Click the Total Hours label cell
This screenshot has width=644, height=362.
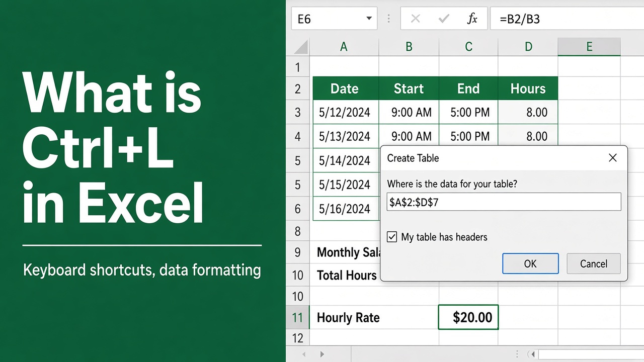(x=345, y=275)
